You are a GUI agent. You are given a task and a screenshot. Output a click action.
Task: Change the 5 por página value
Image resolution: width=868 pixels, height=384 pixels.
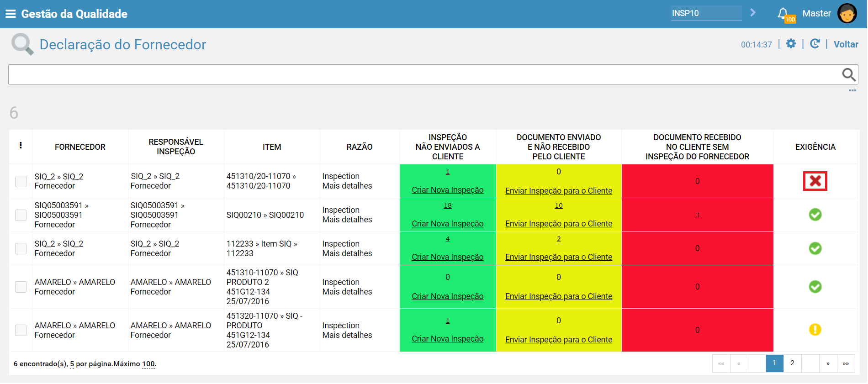(x=72, y=364)
